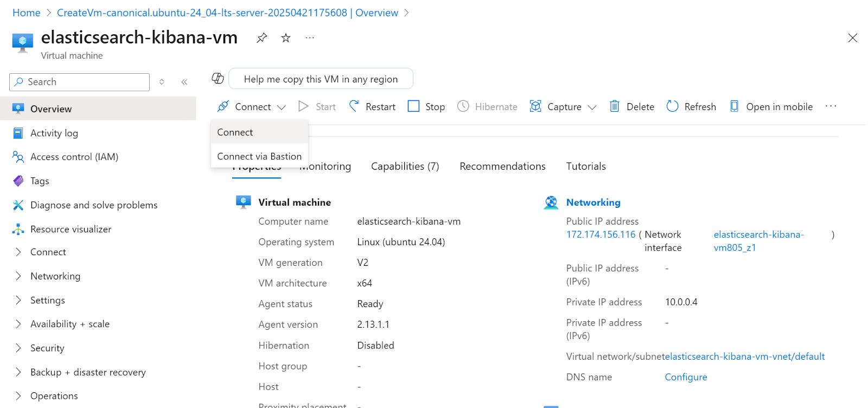Switch to the Tutorials tab
Viewport: 868px width, 408px height.
coord(586,166)
